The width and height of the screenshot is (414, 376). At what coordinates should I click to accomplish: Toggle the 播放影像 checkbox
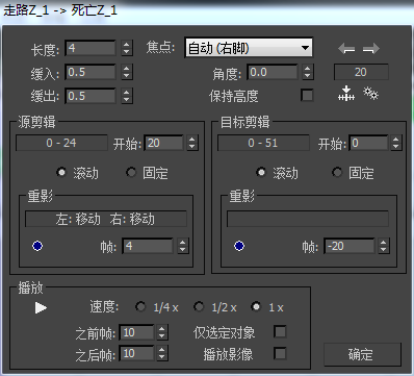[280, 354]
